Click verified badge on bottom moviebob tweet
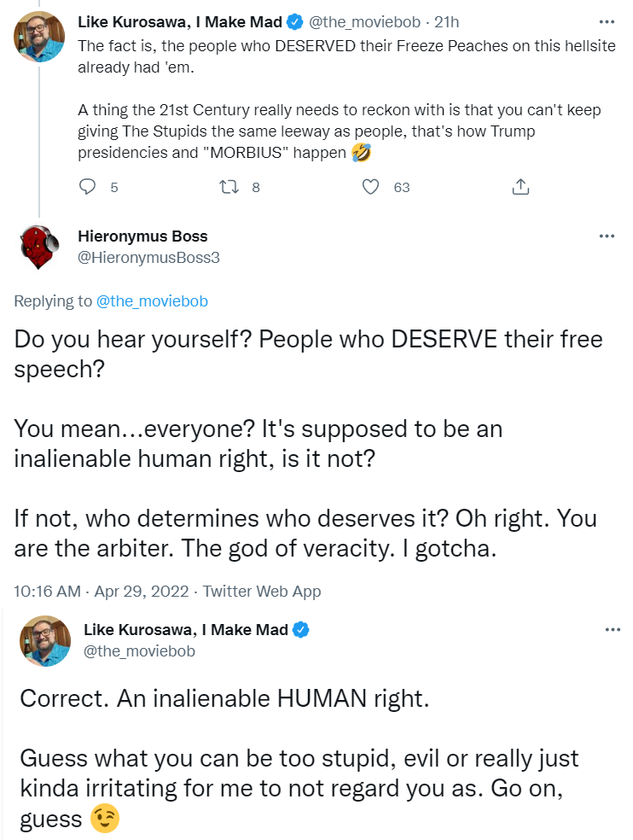Viewport: 633px width, 840px height. 301,629
